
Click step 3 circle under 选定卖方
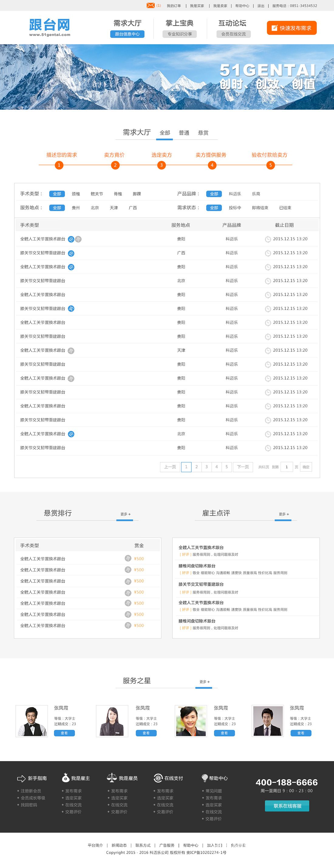pos(162,165)
